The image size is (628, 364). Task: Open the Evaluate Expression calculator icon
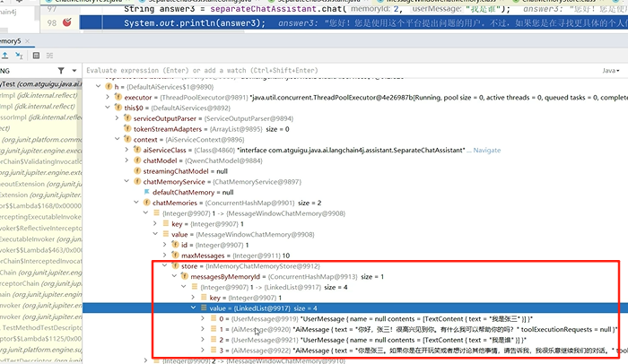click(x=36, y=56)
